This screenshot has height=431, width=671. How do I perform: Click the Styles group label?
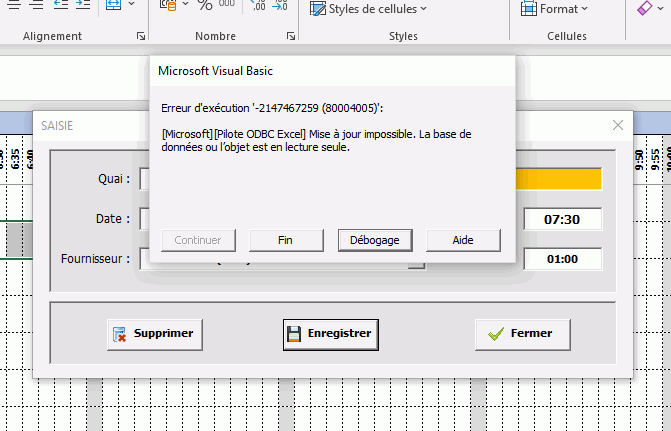(403, 36)
